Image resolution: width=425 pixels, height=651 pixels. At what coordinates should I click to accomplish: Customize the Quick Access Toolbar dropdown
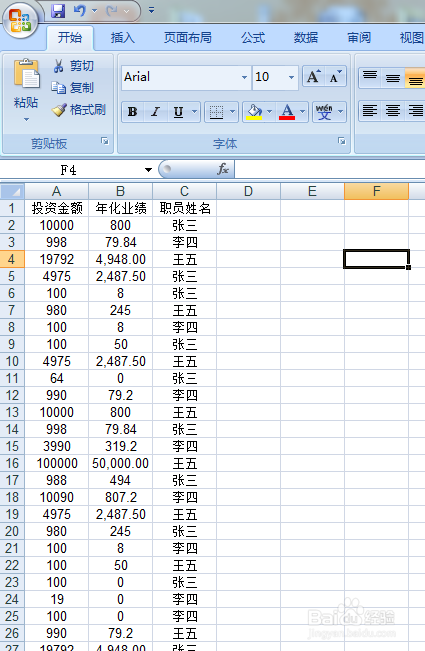click(151, 11)
